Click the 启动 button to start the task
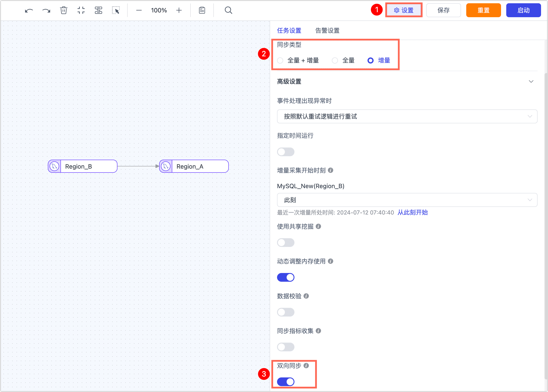548x392 pixels. (x=523, y=10)
